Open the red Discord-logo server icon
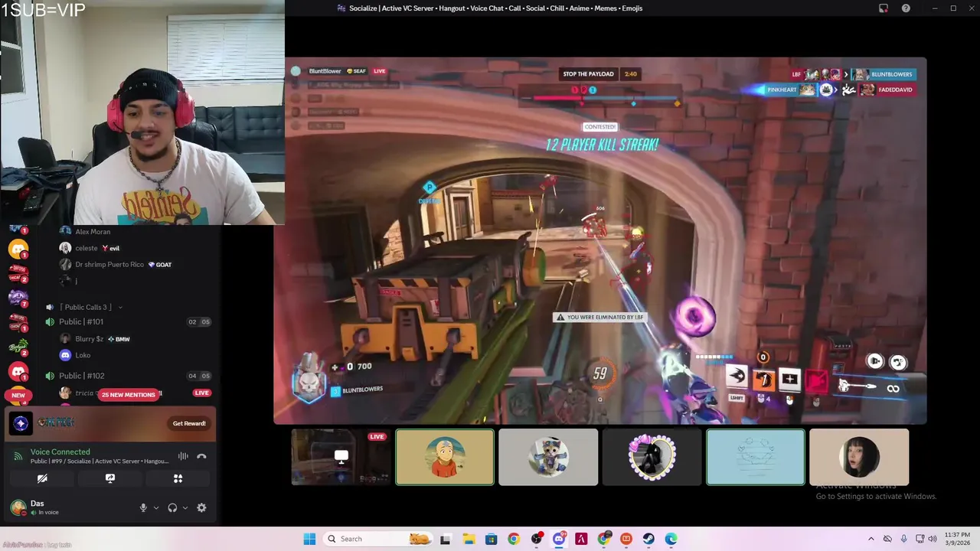980x551 pixels. (x=18, y=371)
